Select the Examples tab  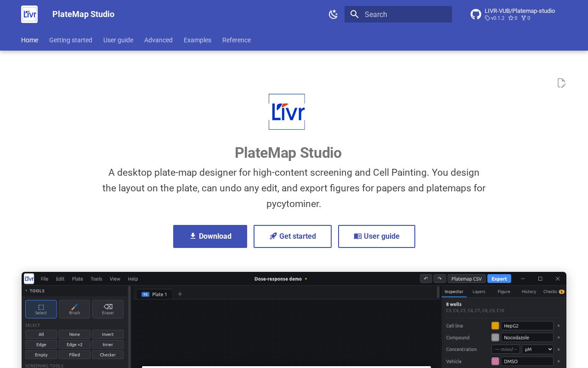click(x=198, y=40)
